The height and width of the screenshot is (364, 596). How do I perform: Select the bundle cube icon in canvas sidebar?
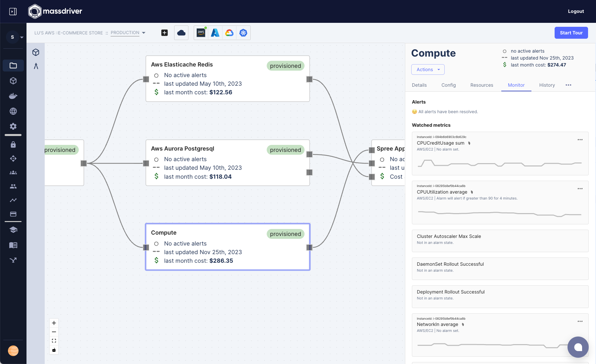coord(36,52)
